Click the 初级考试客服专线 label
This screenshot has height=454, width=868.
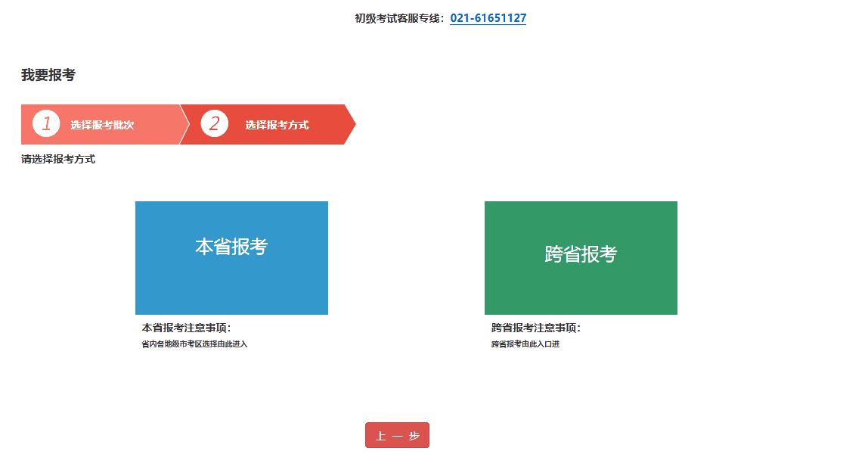click(x=399, y=18)
